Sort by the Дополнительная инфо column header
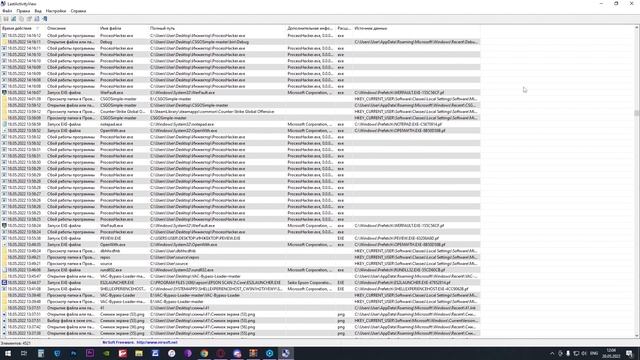This screenshot has width=640, height=360. (311, 29)
